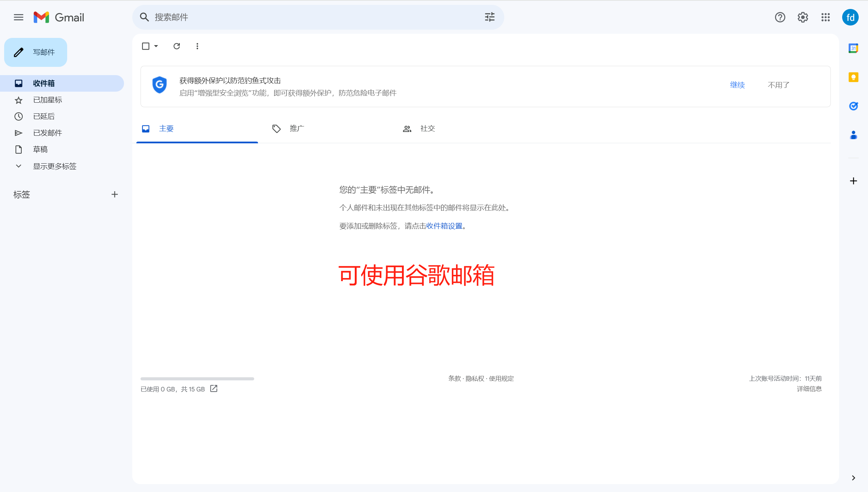The height and width of the screenshot is (492, 868).
Task: Collapse the side panel chevron arrow
Action: tap(853, 478)
